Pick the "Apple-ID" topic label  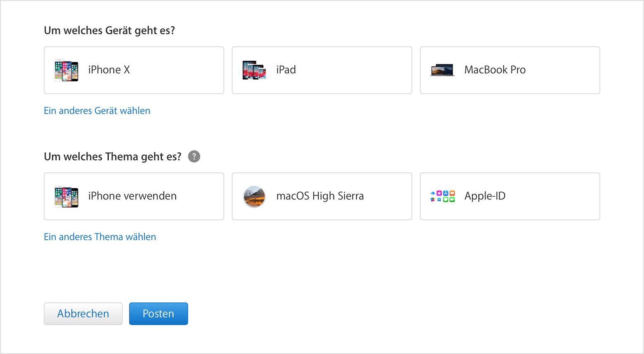click(x=485, y=196)
